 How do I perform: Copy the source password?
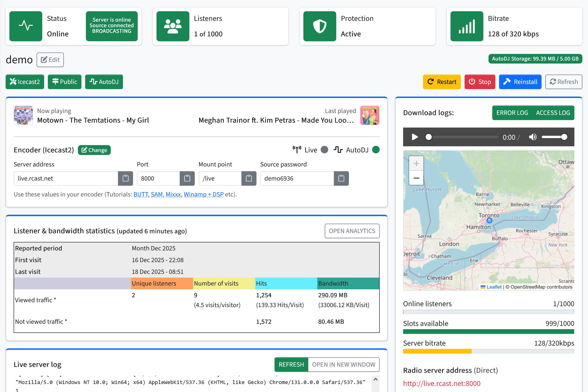click(342, 178)
